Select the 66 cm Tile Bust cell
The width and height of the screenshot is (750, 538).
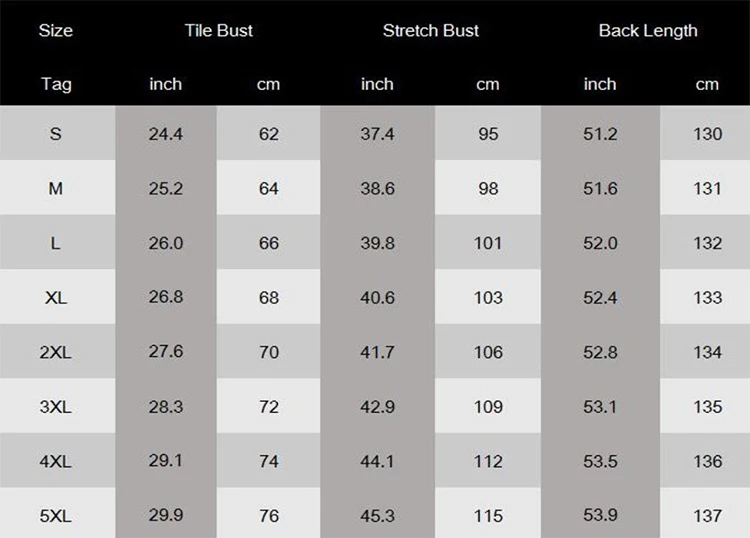tap(268, 243)
